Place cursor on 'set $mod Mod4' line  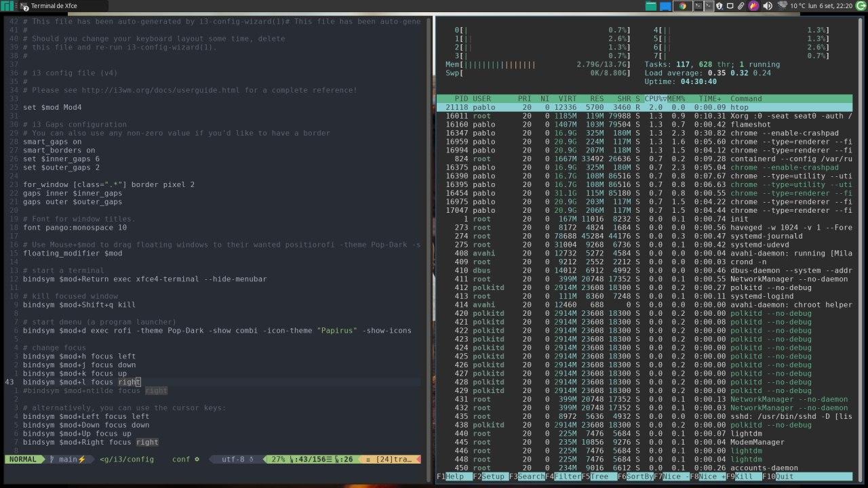point(52,107)
